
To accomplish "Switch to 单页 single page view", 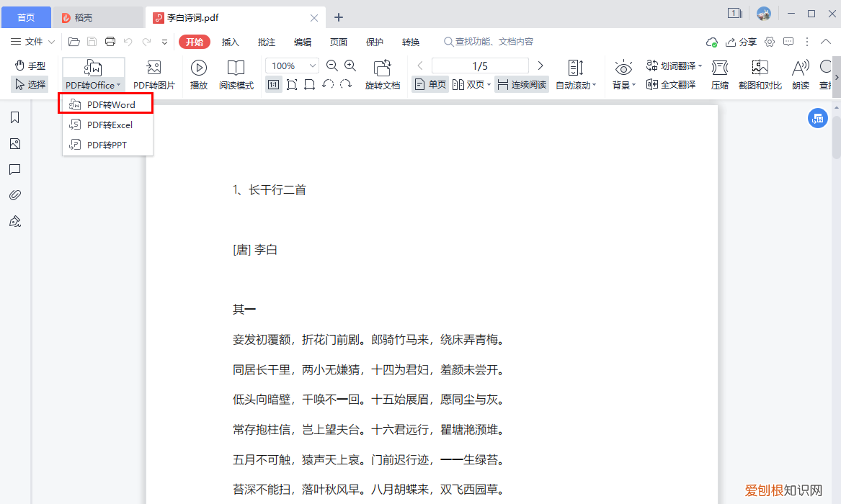I will [430, 84].
